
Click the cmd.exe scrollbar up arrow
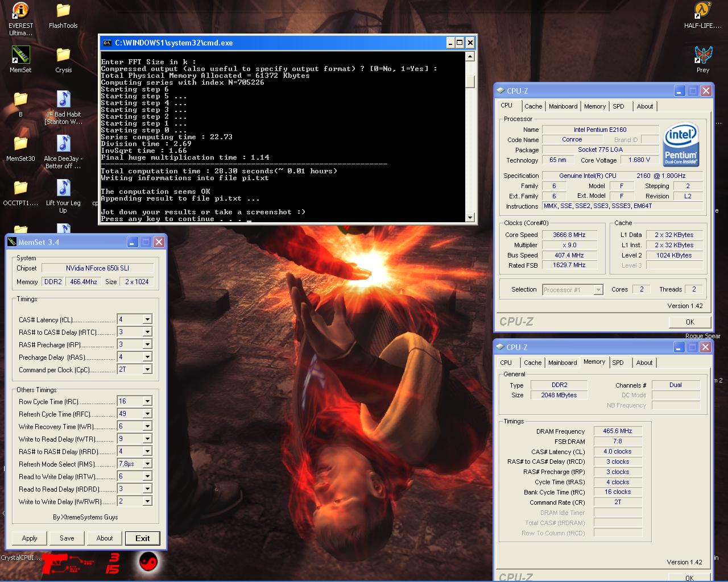tap(470, 56)
